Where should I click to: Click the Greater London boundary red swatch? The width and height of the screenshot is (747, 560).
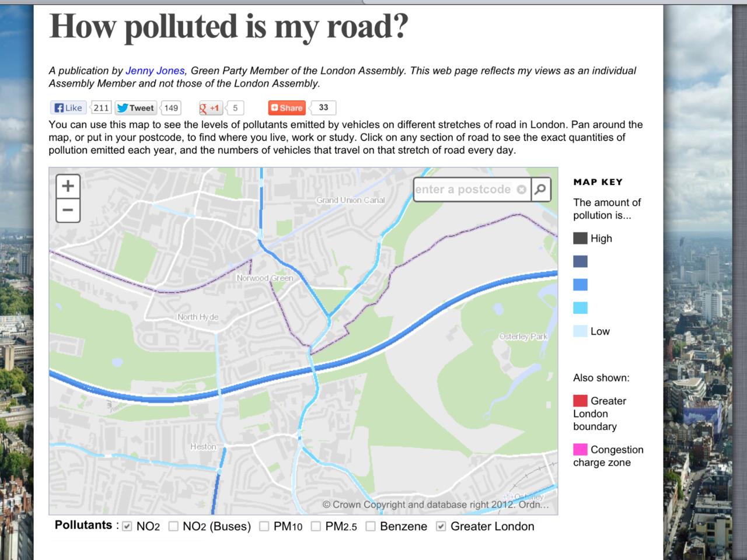tap(580, 401)
